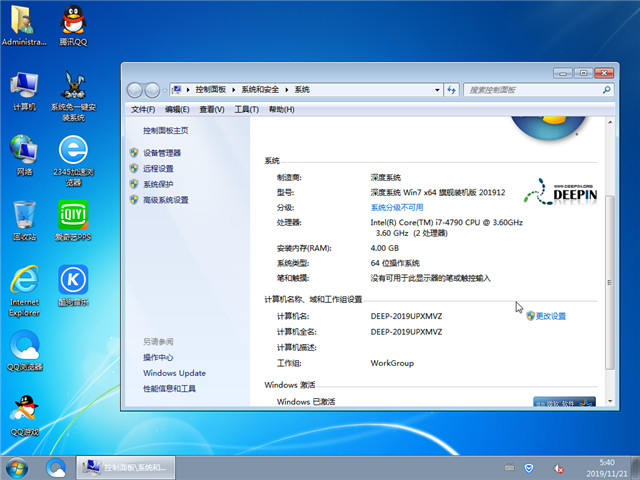
Task: Open the 工具(T) menu
Action: click(x=247, y=109)
